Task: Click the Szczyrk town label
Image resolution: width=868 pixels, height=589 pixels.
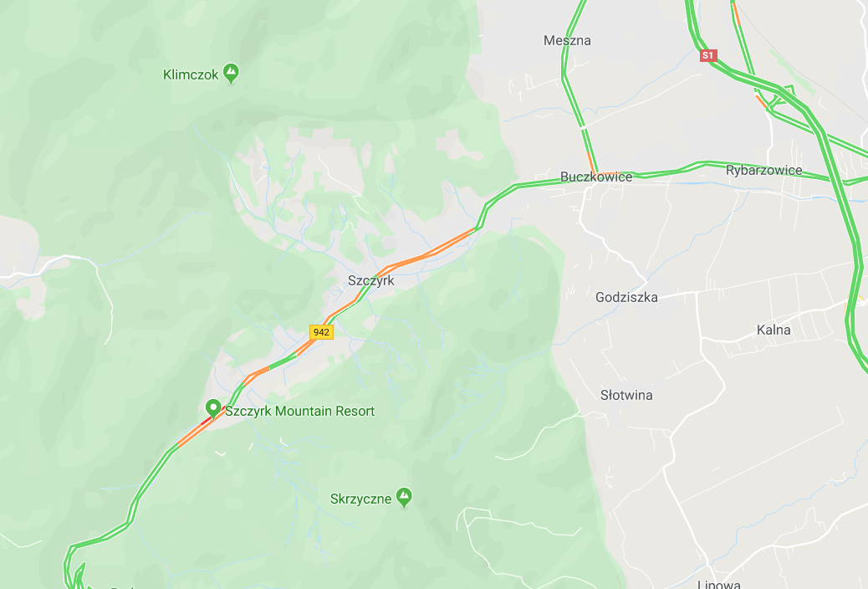Action: [x=371, y=280]
